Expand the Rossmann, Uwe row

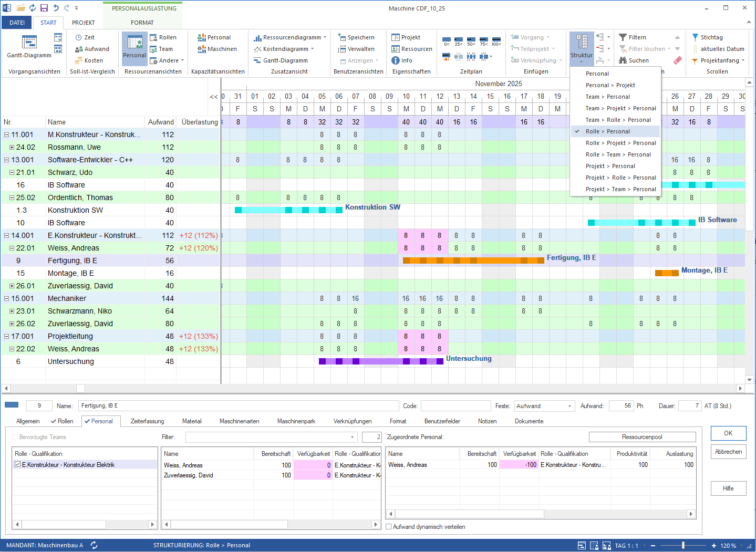click(x=12, y=147)
